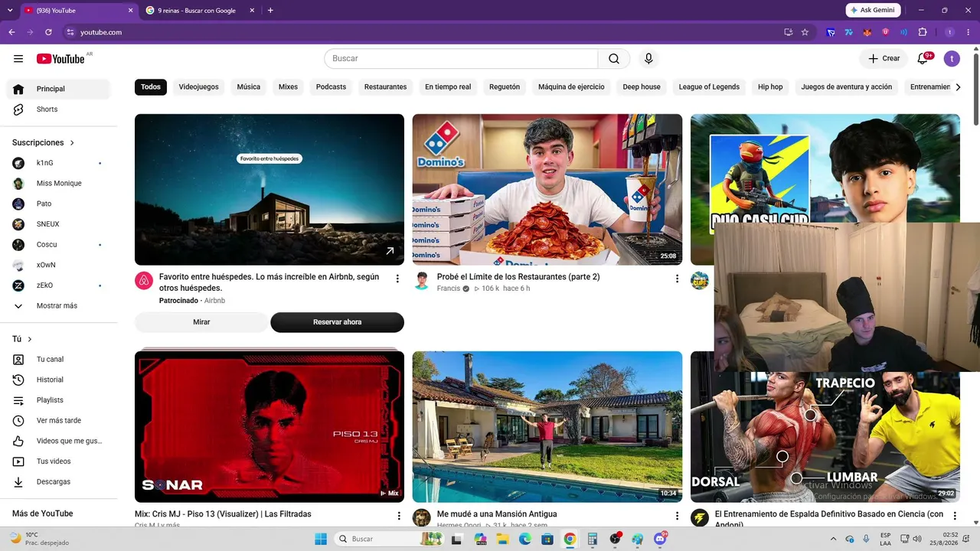This screenshot has height=551, width=980.
Task: Open Tu canal in the sidebar
Action: pos(58,360)
